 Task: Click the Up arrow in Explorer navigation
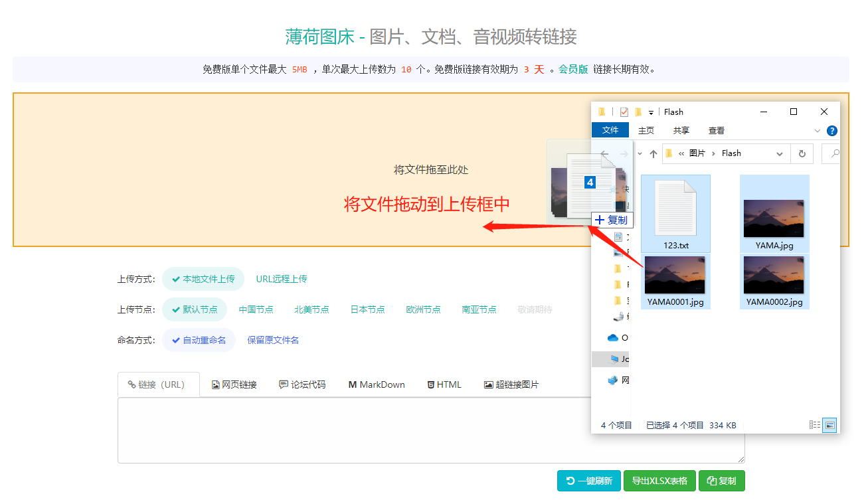(x=653, y=153)
